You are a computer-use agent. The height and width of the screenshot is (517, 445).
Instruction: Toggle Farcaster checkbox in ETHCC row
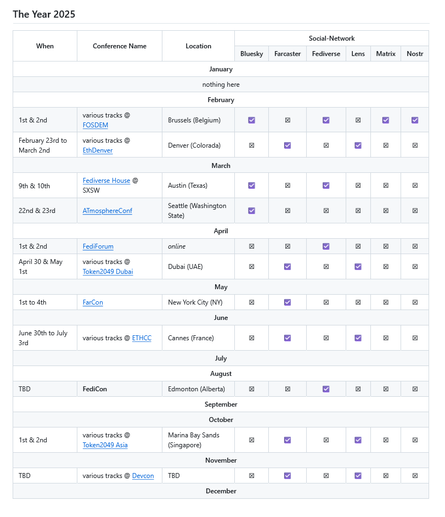(288, 338)
